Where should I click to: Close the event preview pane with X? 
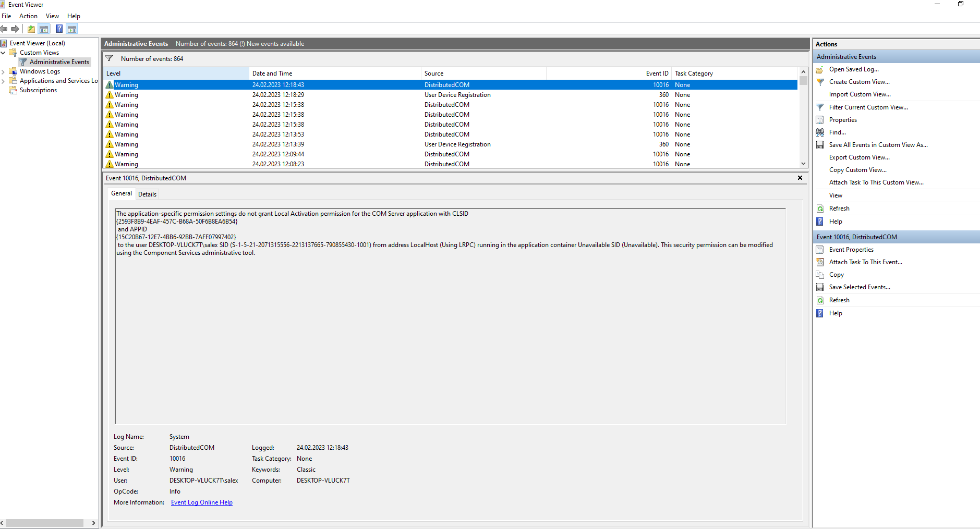(800, 178)
